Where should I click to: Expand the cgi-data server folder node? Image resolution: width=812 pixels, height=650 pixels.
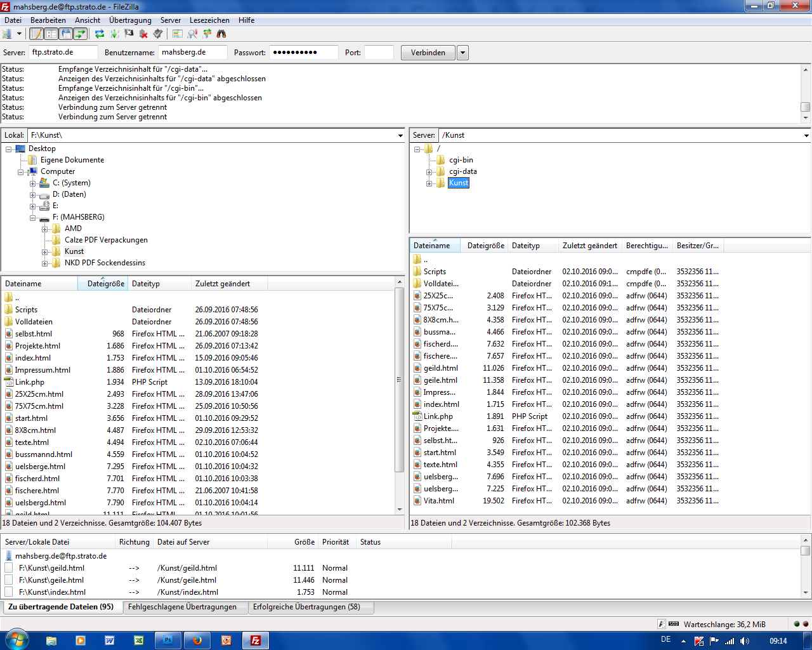tap(429, 172)
